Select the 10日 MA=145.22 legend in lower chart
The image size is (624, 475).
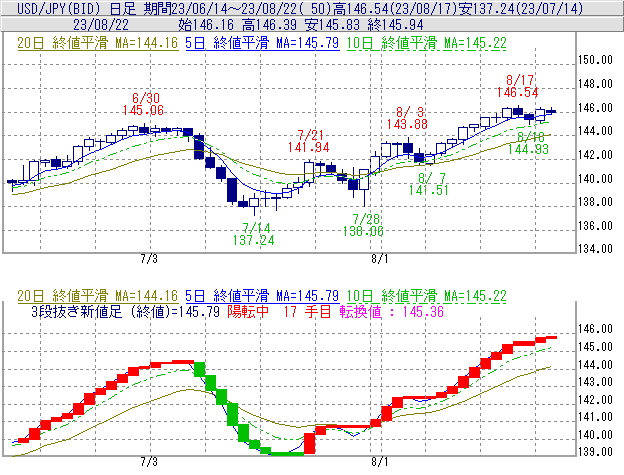pyautogui.click(x=427, y=296)
